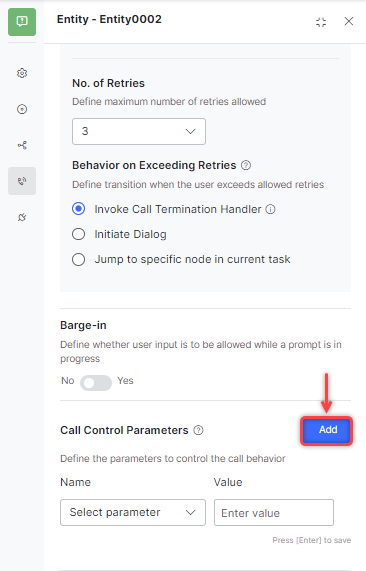The width and height of the screenshot is (366, 571).
Task: Open the plug icon in sidebar
Action: click(x=22, y=217)
